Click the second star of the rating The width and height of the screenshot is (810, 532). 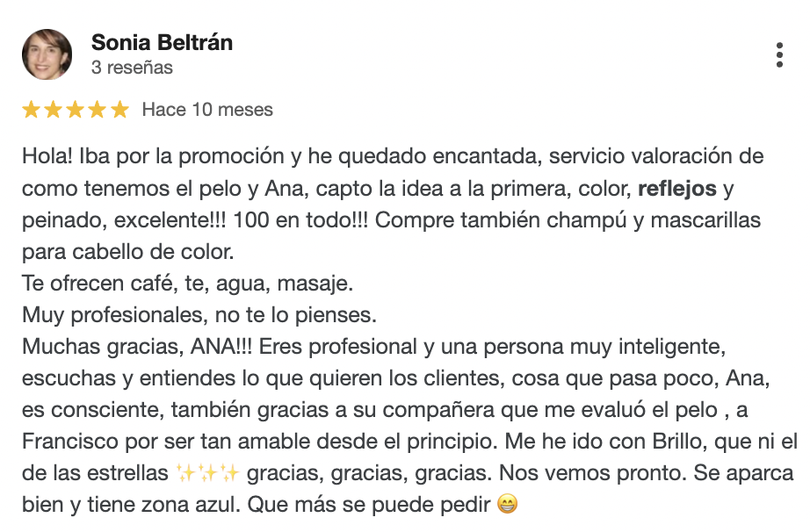[54, 110]
